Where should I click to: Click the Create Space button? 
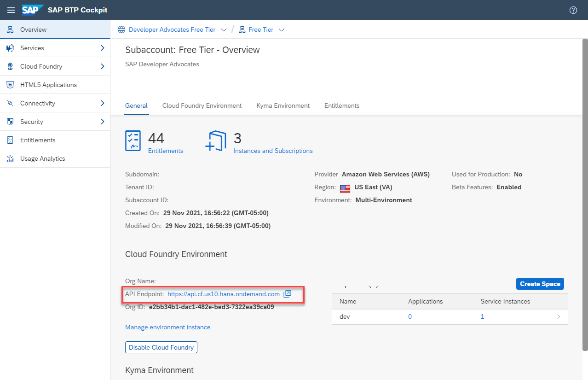(x=540, y=284)
